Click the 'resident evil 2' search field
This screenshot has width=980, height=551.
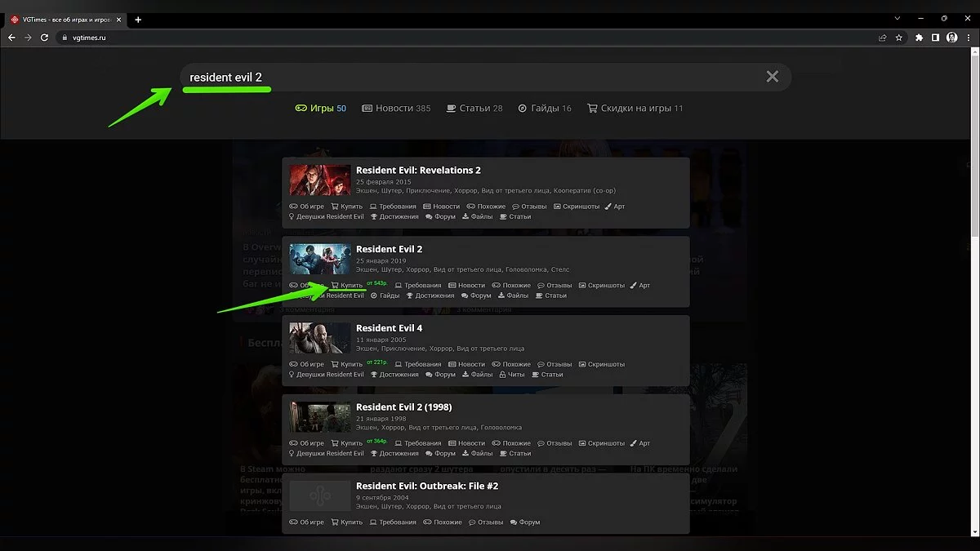(474, 77)
